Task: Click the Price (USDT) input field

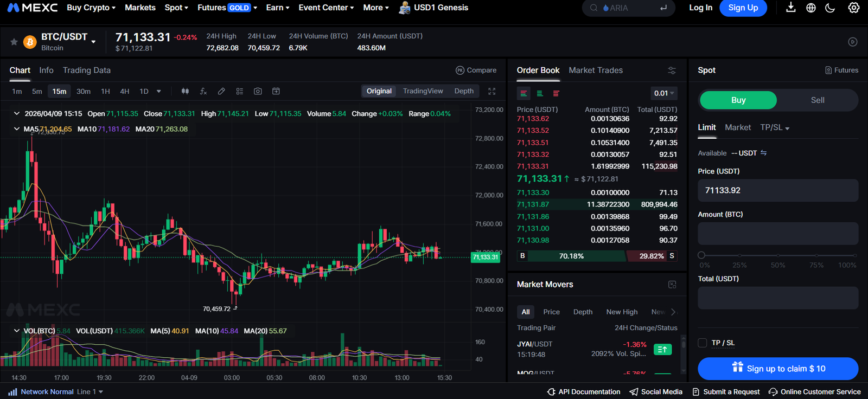Action: click(778, 190)
